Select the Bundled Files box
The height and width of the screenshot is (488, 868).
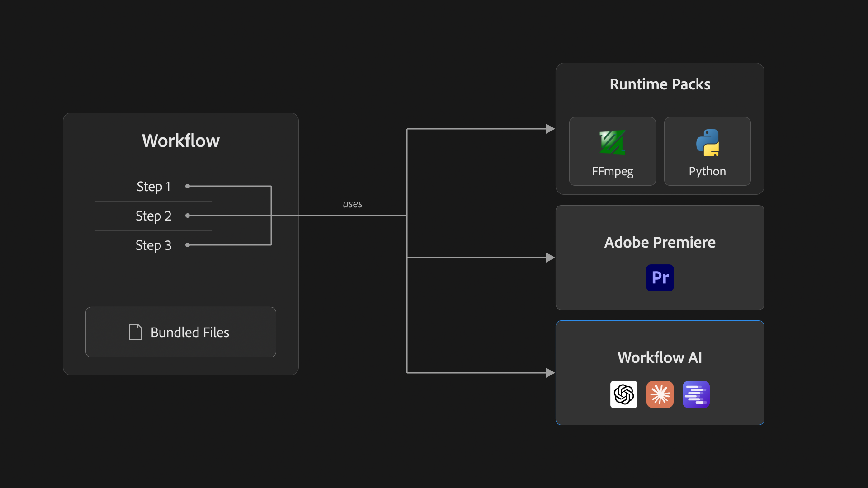pos(181,332)
